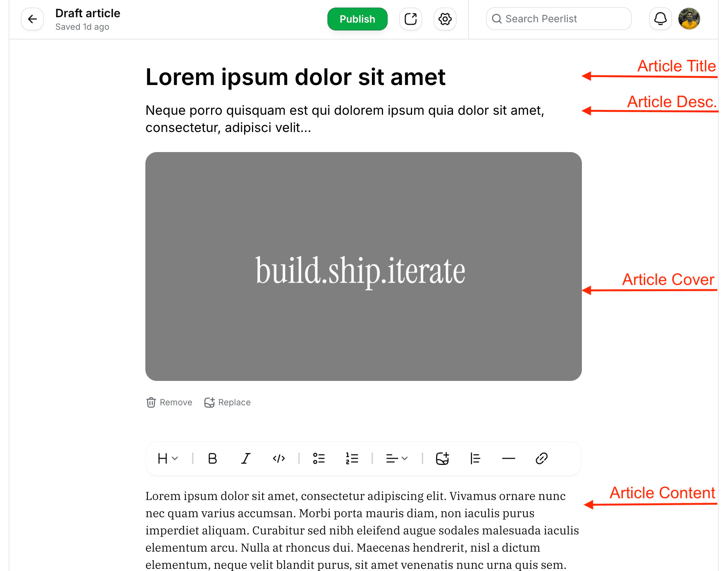
Task: Click the notification bell icon
Action: pyautogui.click(x=661, y=19)
